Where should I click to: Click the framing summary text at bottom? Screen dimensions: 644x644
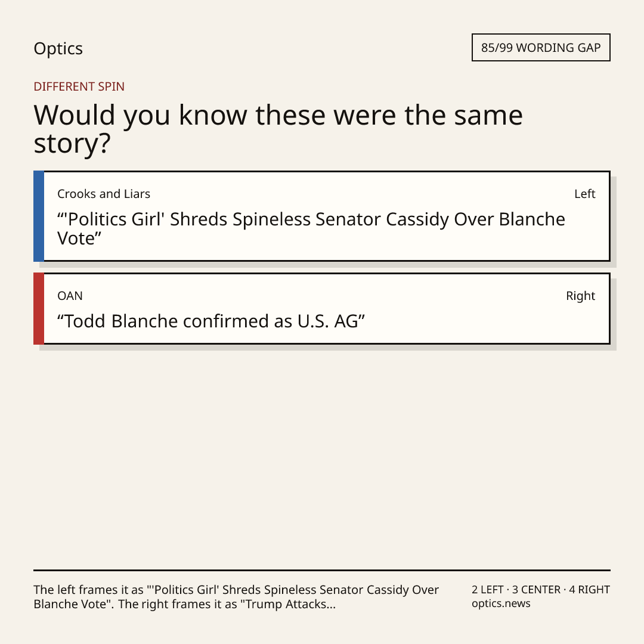(x=236, y=597)
